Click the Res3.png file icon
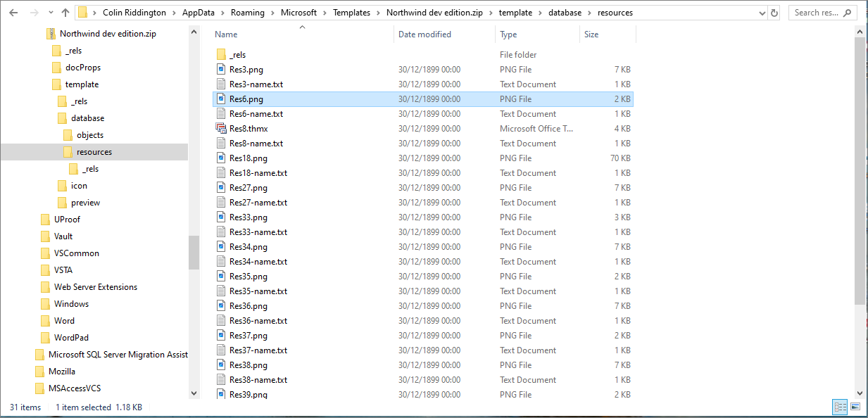Screen dimensions: 868x418 [221, 70]
